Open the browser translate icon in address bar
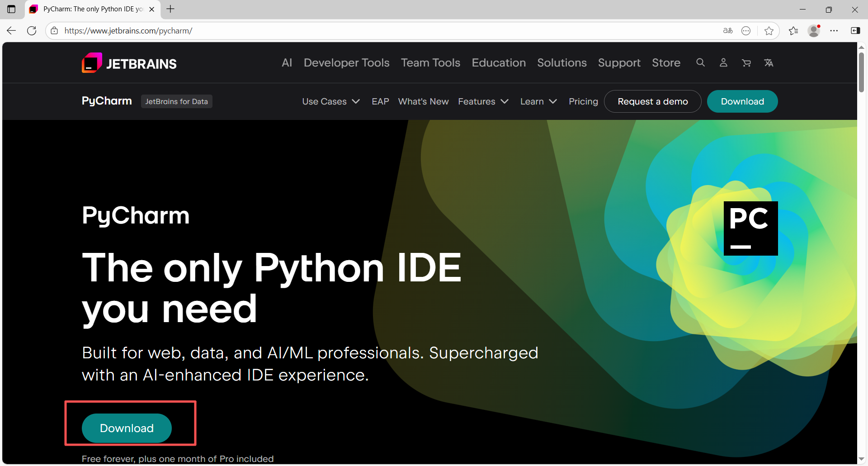The height and width of the screenshot is (466, 868). [x=728, y=31]
